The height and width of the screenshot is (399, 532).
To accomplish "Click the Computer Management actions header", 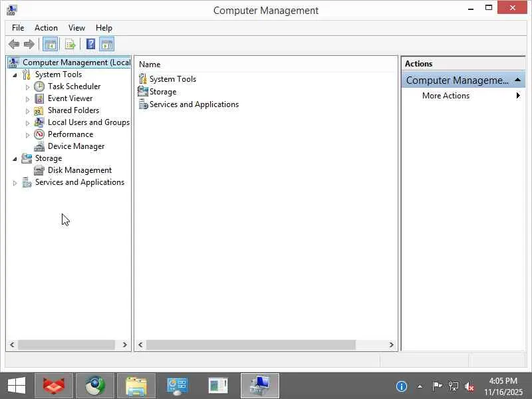I will (463, 80).
